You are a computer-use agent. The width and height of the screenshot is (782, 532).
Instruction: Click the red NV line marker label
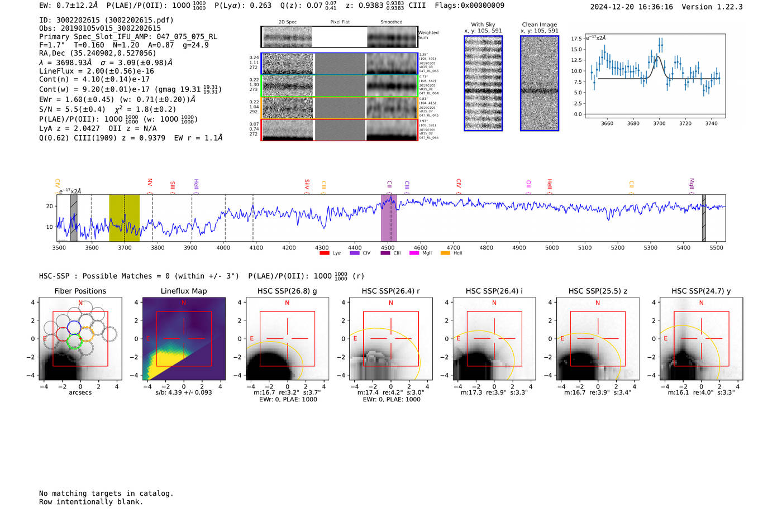click(x=150, y=183)
